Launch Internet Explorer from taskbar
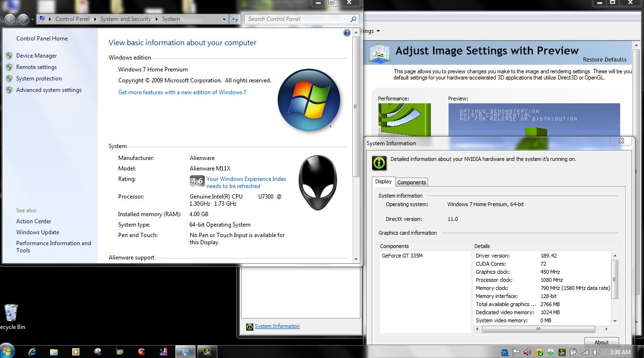644x358 pixels. 32,352
